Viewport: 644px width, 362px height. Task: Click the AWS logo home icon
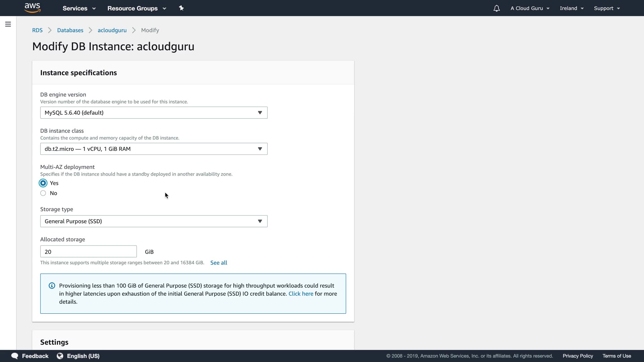[x=33, y=8]
